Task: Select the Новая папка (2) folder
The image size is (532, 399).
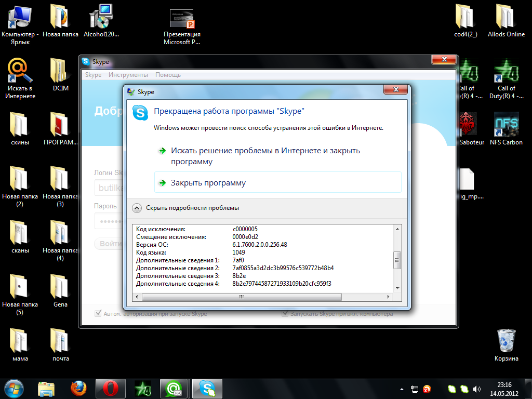Action: point(20,187)
